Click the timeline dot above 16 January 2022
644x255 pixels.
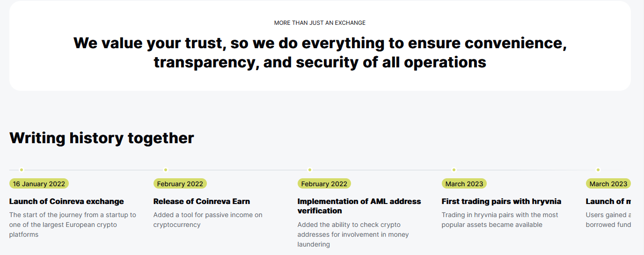pos(22,170)
